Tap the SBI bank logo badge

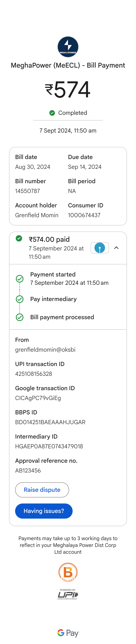pyautogui.click(x=100, y=248)
